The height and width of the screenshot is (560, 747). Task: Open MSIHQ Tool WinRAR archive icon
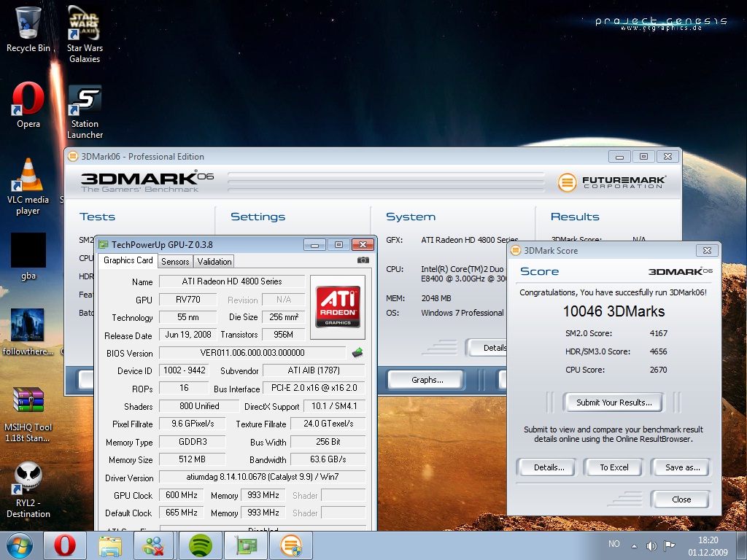[28, 414]
